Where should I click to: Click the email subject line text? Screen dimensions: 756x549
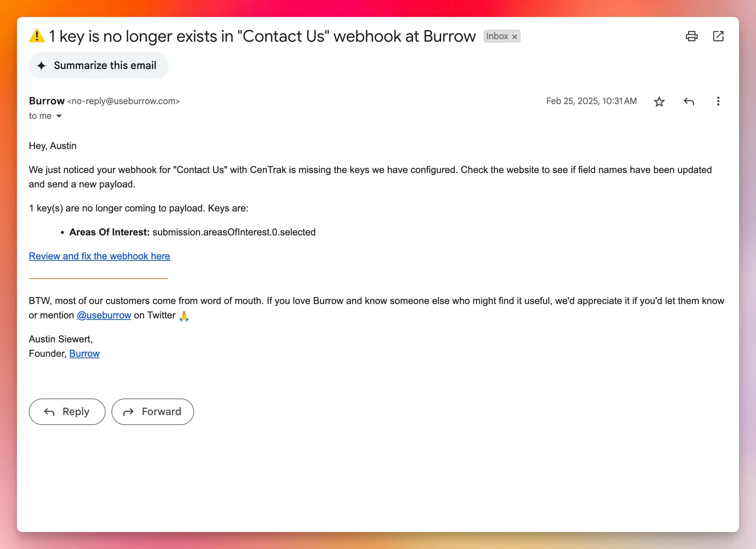click(x=262, y=36)
